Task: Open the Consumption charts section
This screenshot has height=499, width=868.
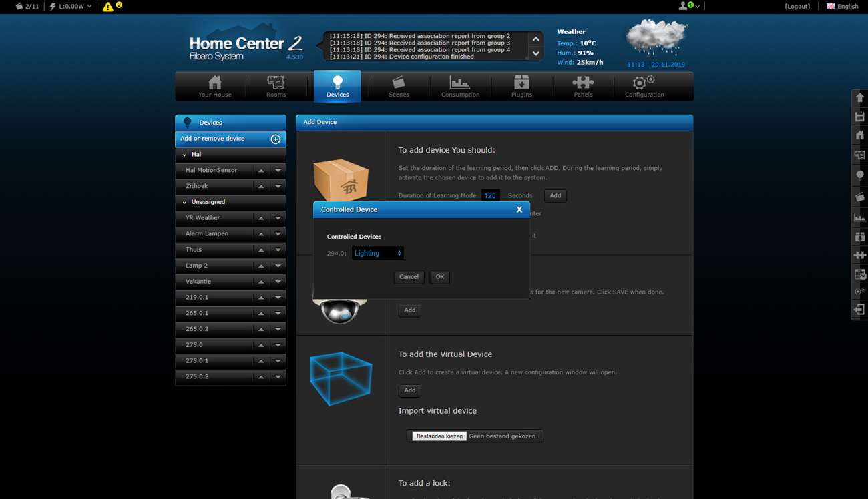Action: (460, 87)
